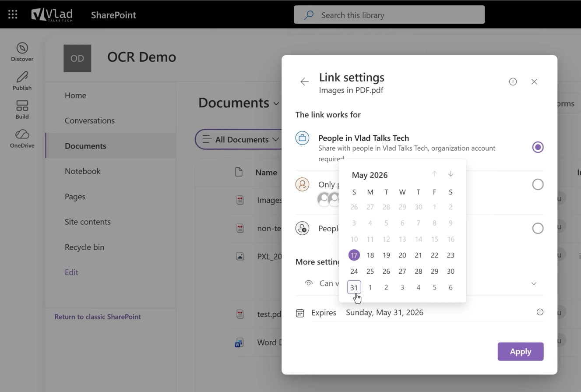Open Recycle bin in site navigation
The width and height of the screenshot is (581, 392).
[85, 247]
